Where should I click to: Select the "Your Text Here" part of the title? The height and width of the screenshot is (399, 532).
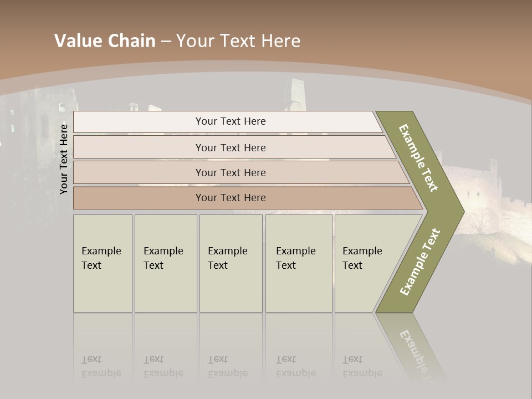click(238, 41)
